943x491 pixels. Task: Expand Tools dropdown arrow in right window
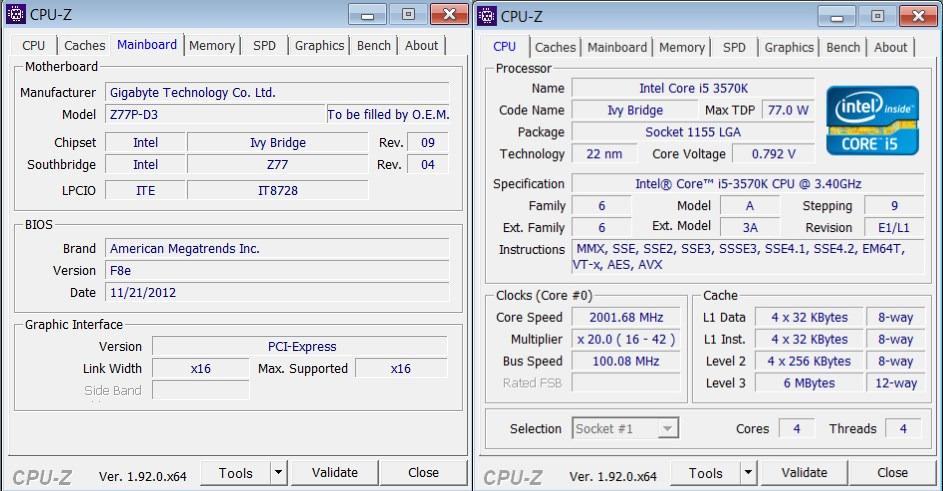[x=748, y=474]
